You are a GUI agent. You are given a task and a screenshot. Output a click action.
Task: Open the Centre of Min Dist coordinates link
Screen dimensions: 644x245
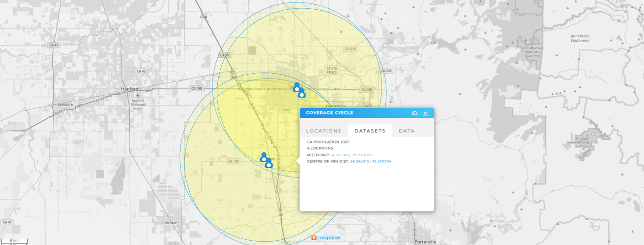pos(370,161)
